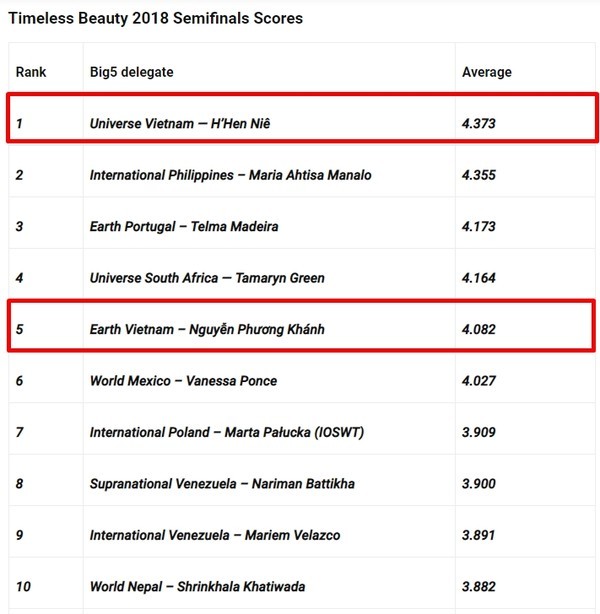The height and width of the screenshot is (614, 600).
Task: Click the Rank column header
Action: pyautogui.click(x=31, y=72)
